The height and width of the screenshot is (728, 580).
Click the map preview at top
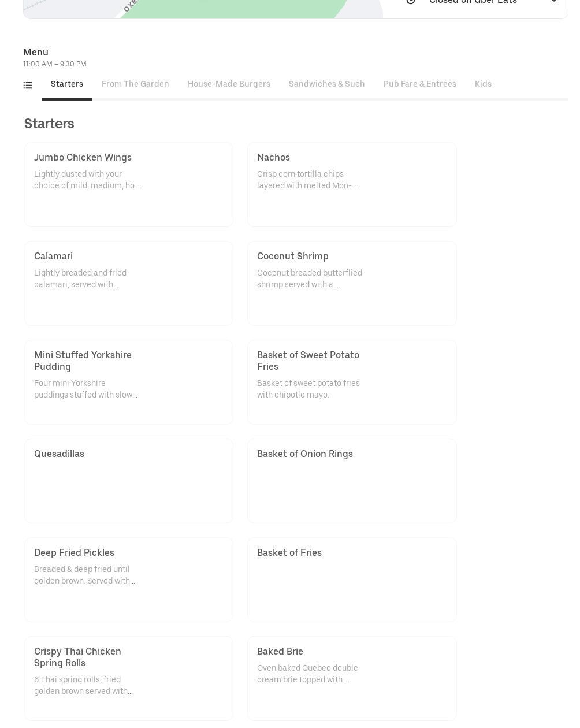tap(203, 9)
